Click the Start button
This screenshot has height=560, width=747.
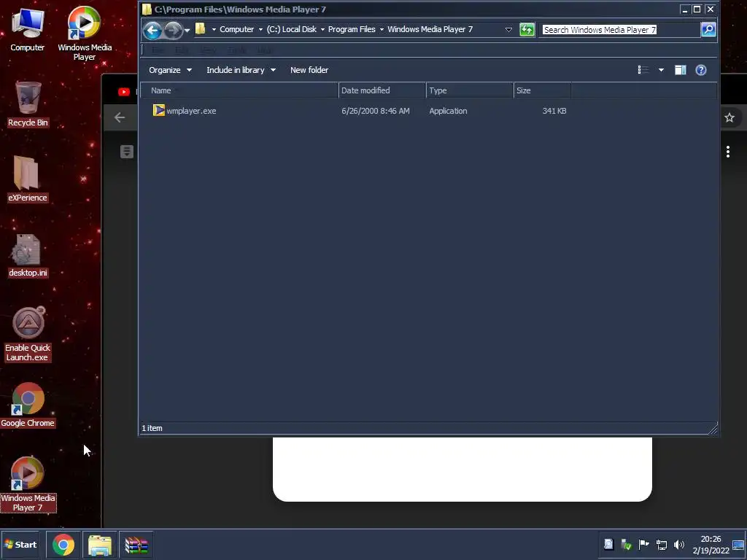[20, 544]
